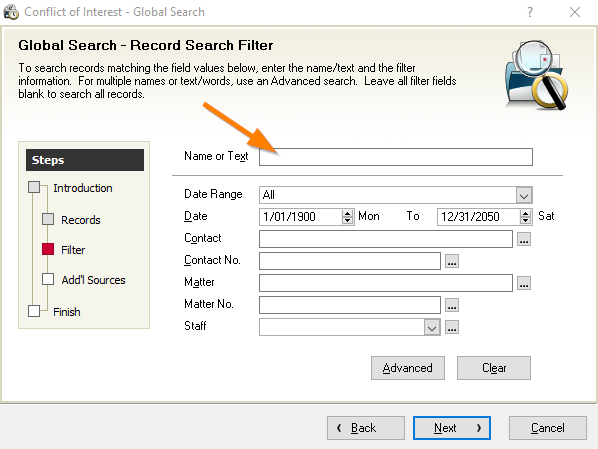Viewport: 598px width, 449px height.
Task: Click the Global Search heading text
Action: click(146, 45)
